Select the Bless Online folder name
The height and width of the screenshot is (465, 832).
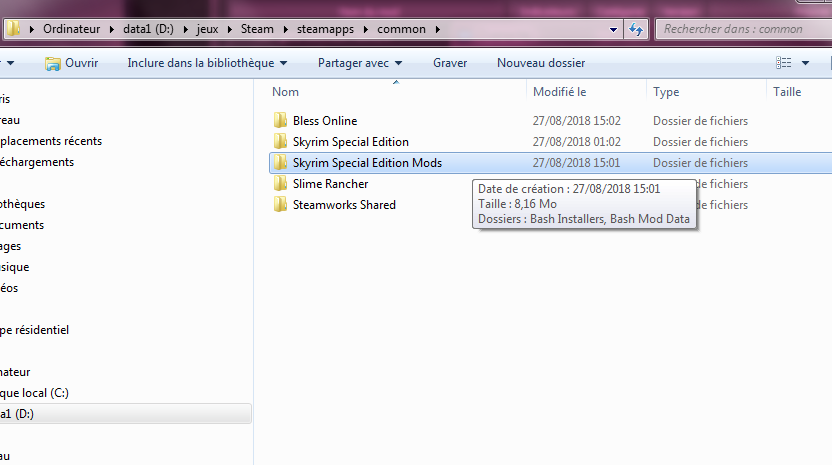coord(325,120)
